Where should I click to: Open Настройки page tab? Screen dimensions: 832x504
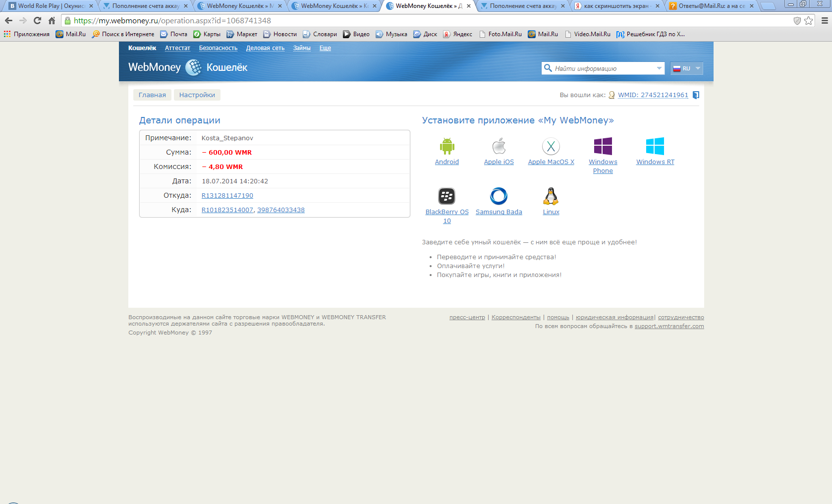pos(197,95)
